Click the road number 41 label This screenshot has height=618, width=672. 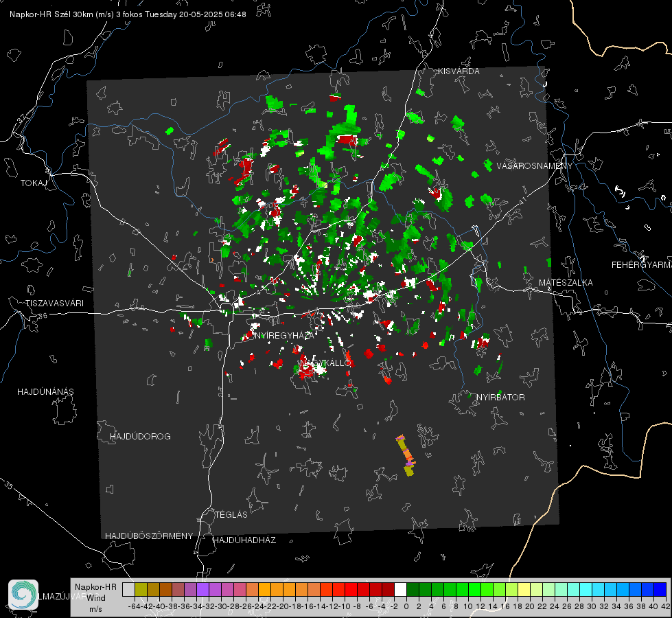(x=522, y=201)
